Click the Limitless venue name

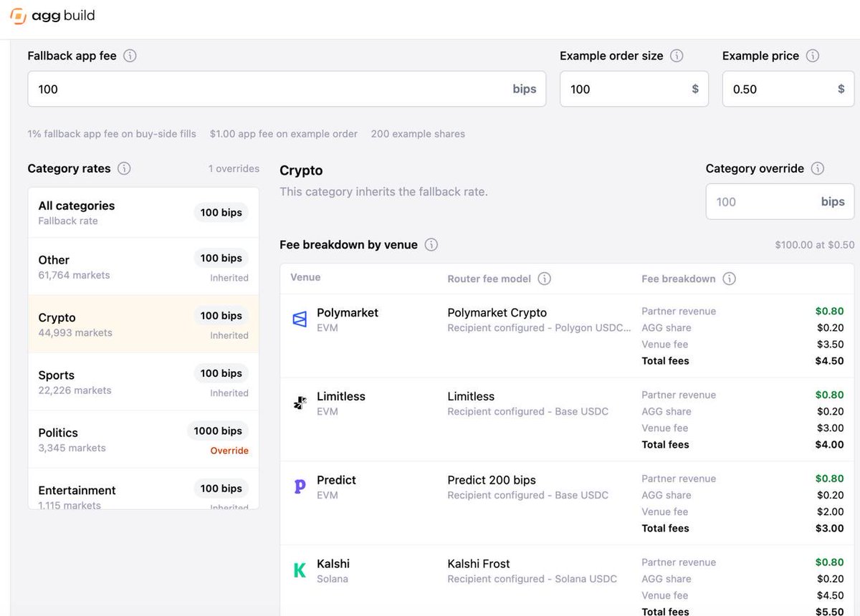tap(341, 397)
